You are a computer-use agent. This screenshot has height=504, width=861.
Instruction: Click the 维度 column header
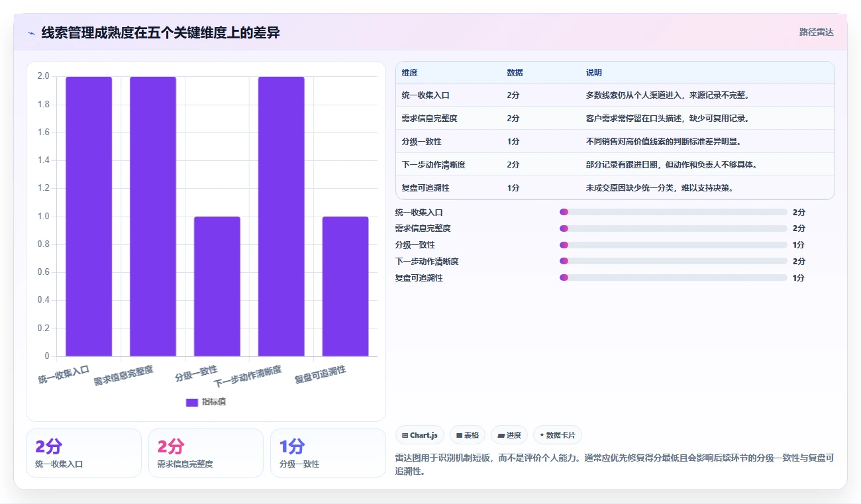(x=409, y=72)
